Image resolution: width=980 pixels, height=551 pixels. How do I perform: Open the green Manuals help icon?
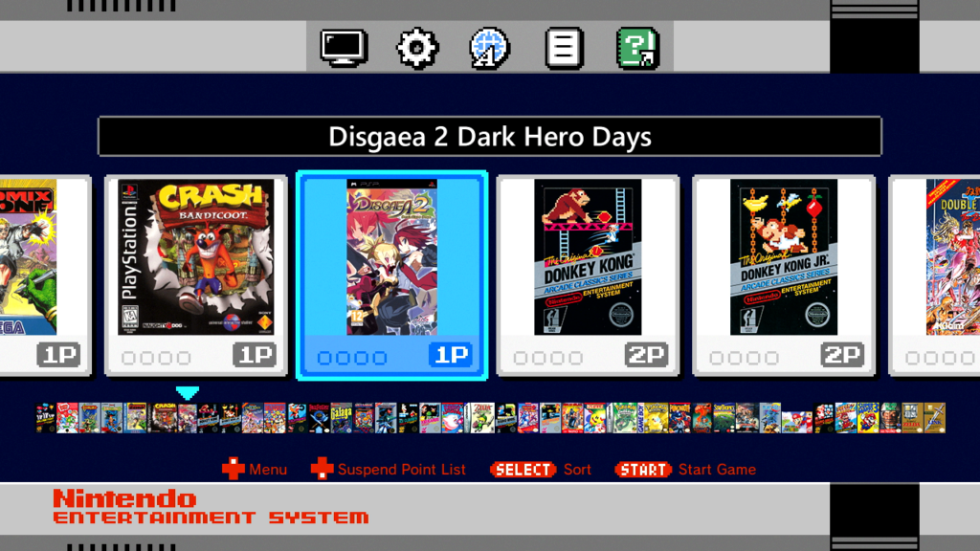tap(637, 48)
